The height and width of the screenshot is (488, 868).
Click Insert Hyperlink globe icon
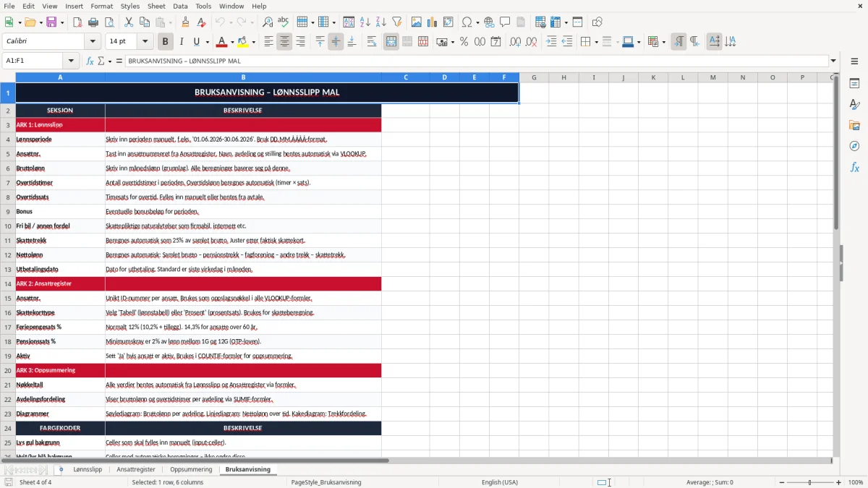coord(489,22)
